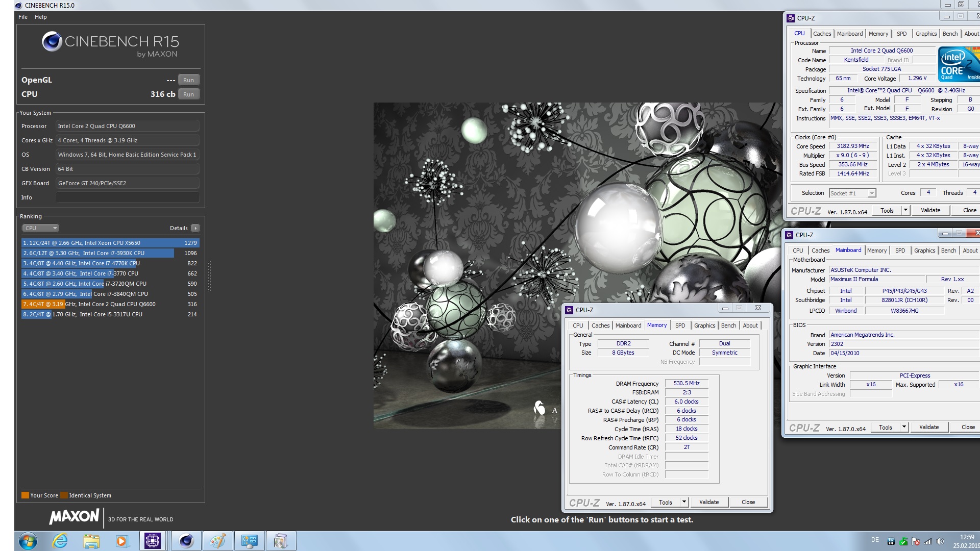Click the green checkmark tray icon
The height and width of the screenshot is (551, 980).
pos(903,542)
